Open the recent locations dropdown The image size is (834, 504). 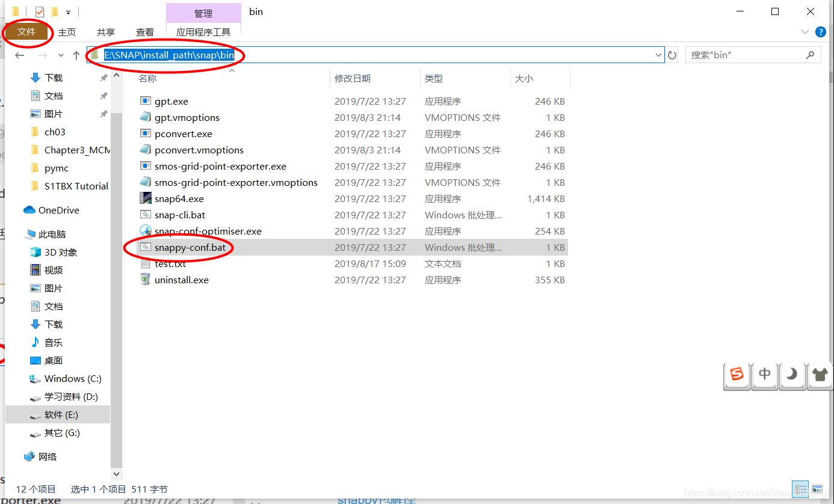coord(61,55)
